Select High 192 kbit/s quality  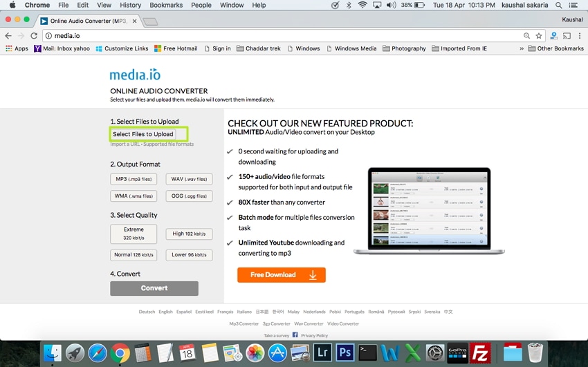click(x=189, y=234)
